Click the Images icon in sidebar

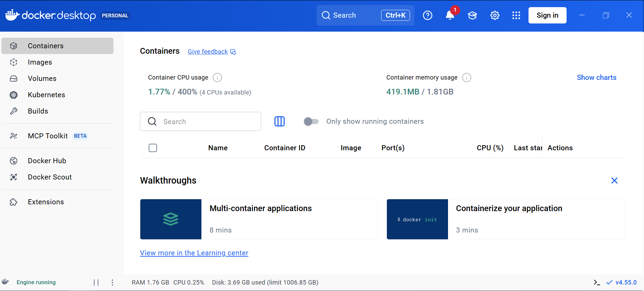click(x=14, y=62)
